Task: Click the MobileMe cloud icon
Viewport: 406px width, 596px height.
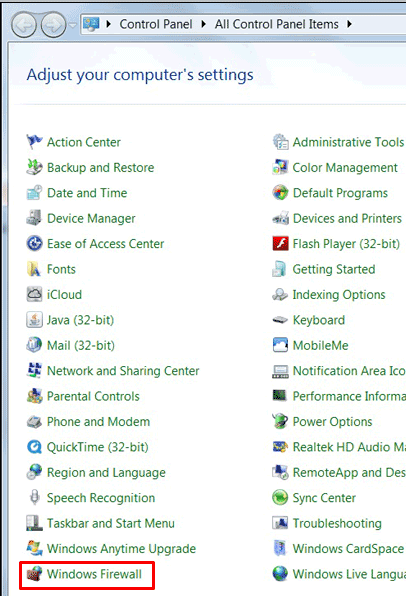Action: tap(280, 346)
